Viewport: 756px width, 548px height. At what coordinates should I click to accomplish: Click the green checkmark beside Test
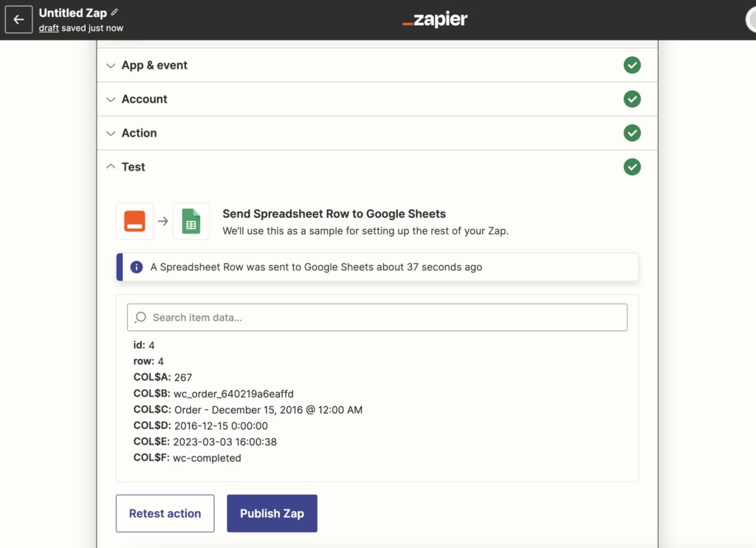tap(632, 167)
